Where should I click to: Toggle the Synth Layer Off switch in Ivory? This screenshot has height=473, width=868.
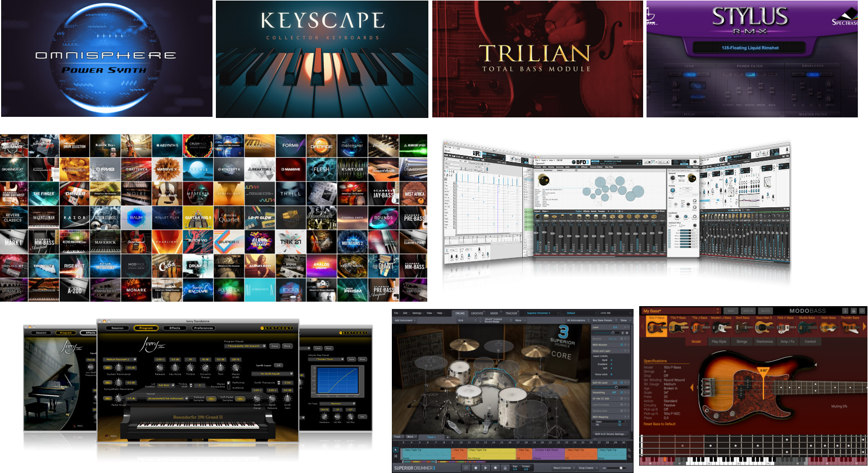click(x=278, y=365)
